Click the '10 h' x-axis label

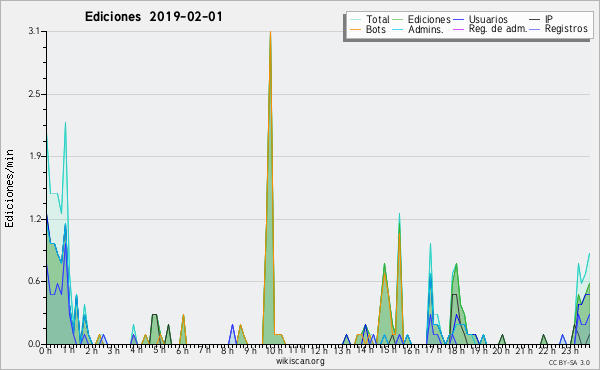pos(274,351)
